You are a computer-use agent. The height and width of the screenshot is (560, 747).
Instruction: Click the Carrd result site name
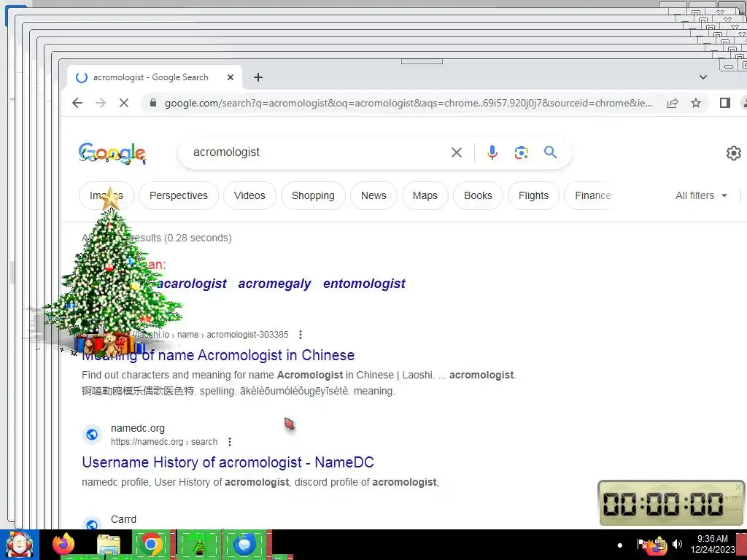pyautogui.click(x=123, y=519)
